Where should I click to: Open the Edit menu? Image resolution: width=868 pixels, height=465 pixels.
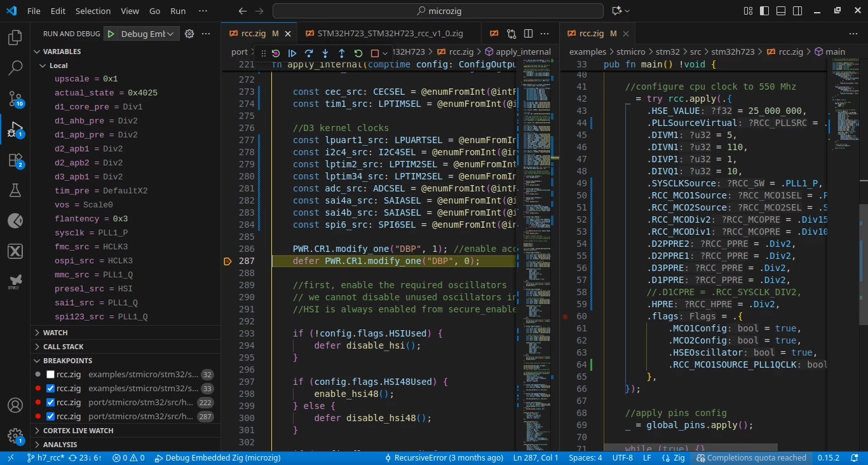coord(58,11)
